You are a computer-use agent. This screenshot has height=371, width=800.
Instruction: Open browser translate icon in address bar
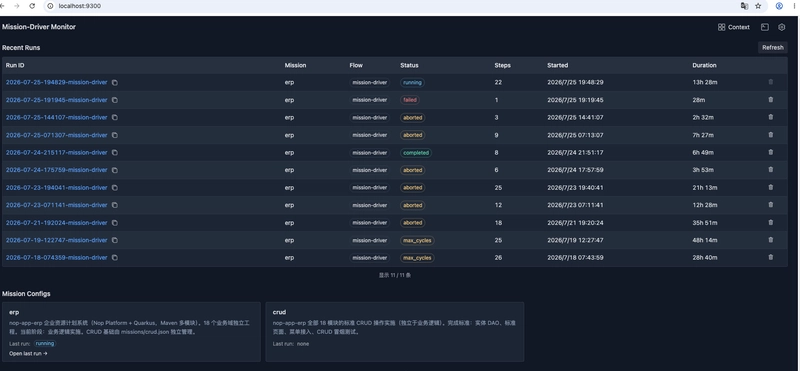(744, 6)
